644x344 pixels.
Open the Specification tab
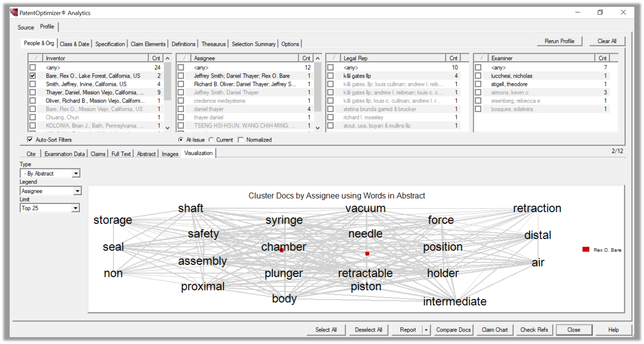(110, 44)
